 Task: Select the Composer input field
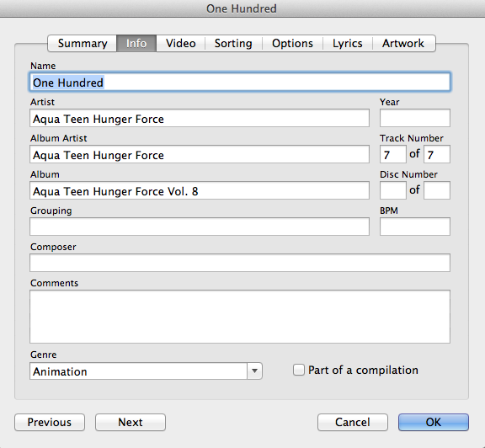(x=240, y=263)
